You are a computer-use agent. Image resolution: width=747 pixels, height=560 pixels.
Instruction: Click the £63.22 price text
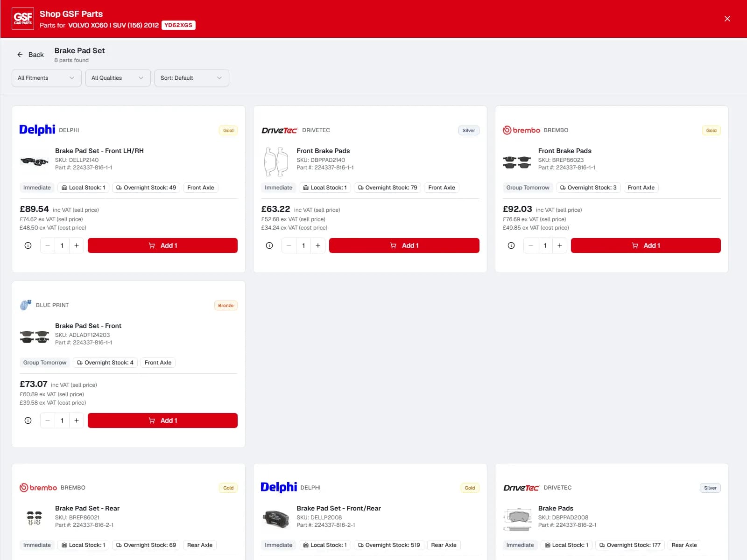(x=275, y=209)
